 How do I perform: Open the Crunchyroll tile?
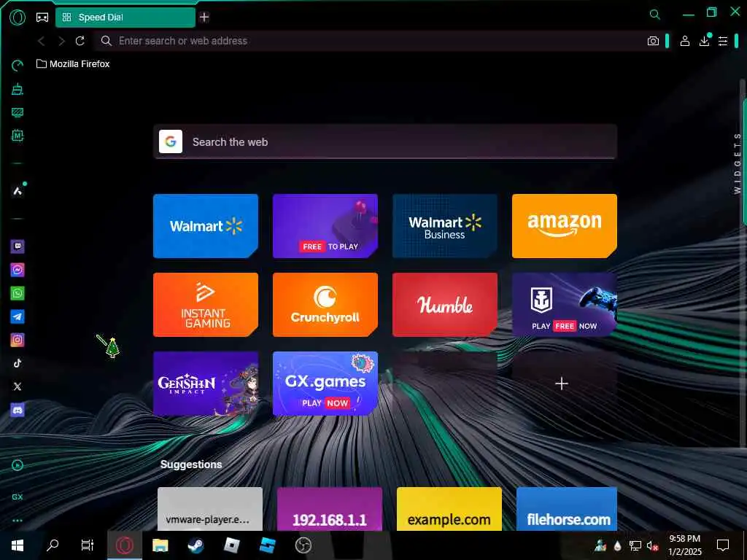point(325,305)
